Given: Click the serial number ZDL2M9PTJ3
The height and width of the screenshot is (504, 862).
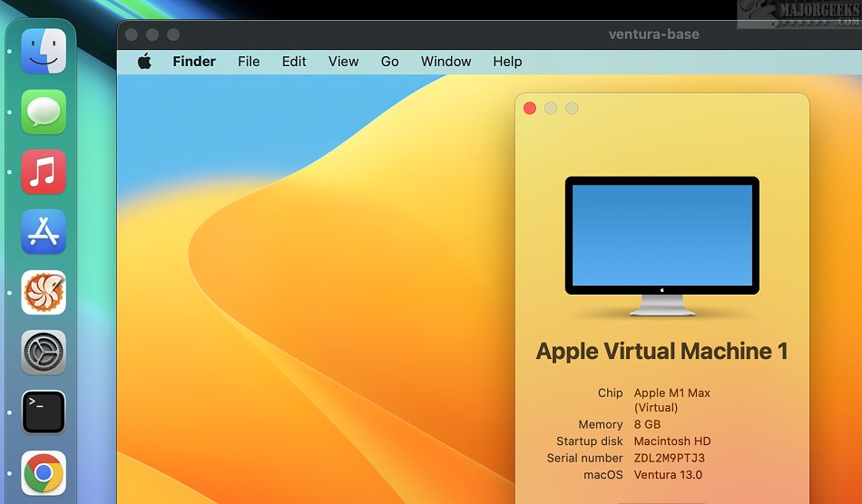Looking at the screenshot, I should (671, 458).
